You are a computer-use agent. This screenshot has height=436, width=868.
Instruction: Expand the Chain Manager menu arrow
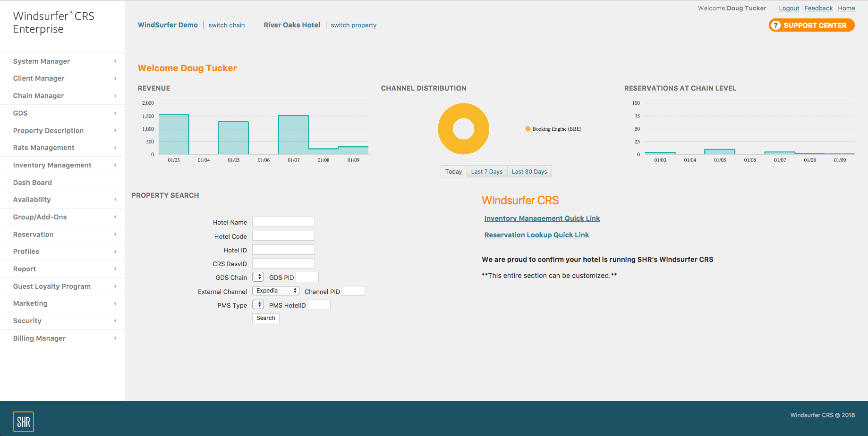coord(115,96)
